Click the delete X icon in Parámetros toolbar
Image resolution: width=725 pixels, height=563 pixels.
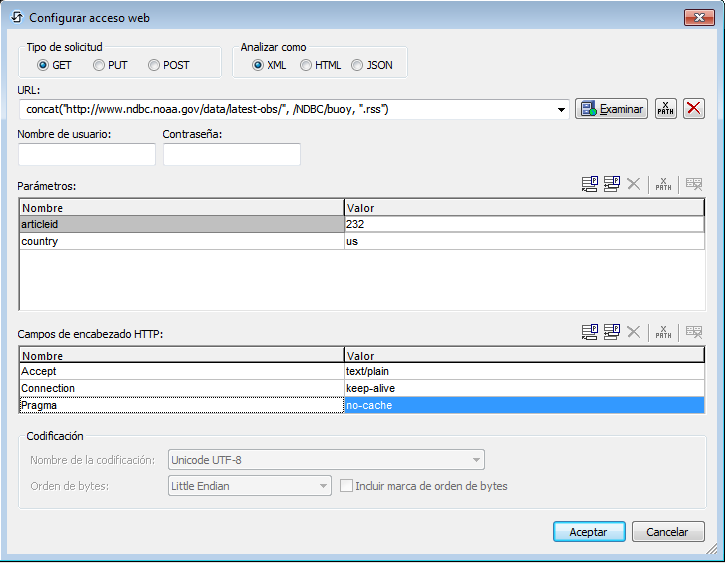pos(633,185)
